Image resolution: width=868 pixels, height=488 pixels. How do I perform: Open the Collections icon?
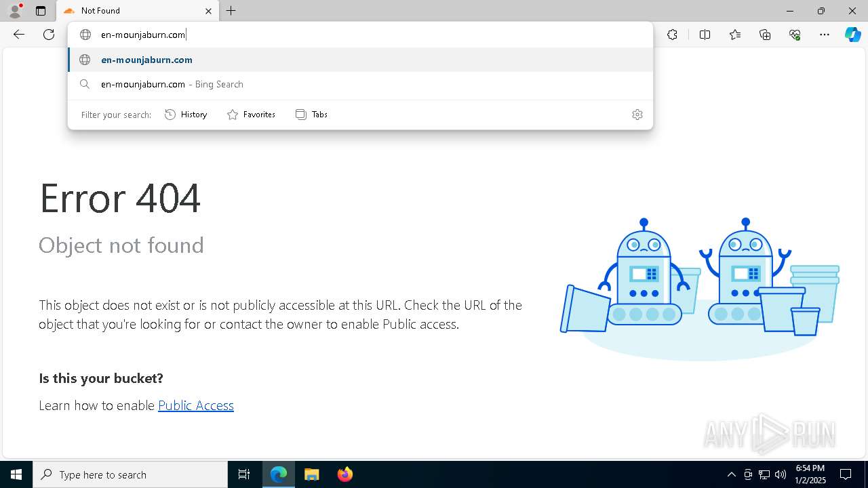tap(765, 35)
